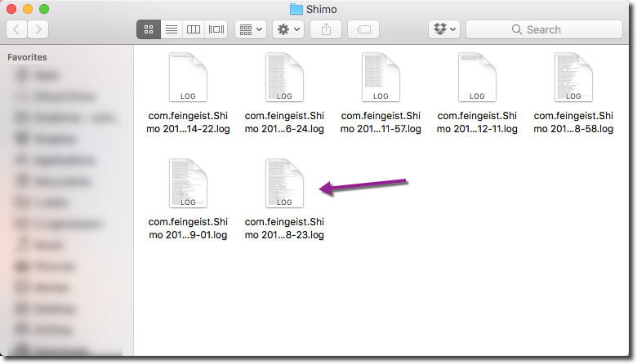Select the log file icon ending 14-22.log
637x364 pixels.
[x=188, y=77]
